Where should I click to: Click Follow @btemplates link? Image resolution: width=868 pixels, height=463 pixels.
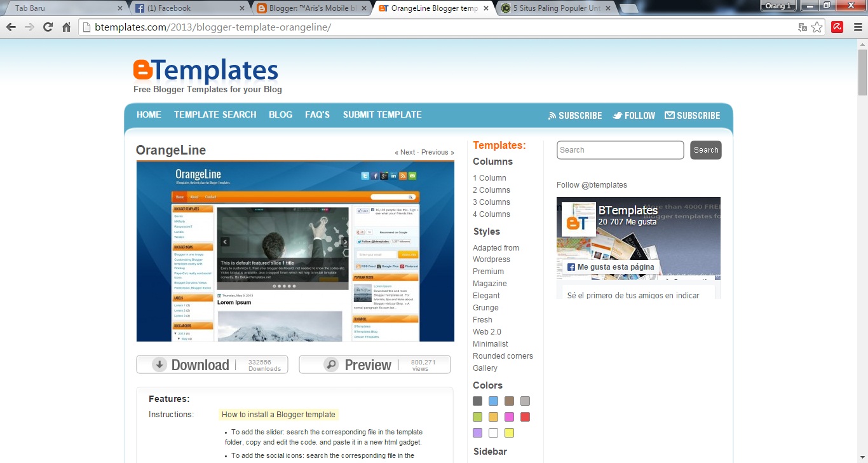592,185
